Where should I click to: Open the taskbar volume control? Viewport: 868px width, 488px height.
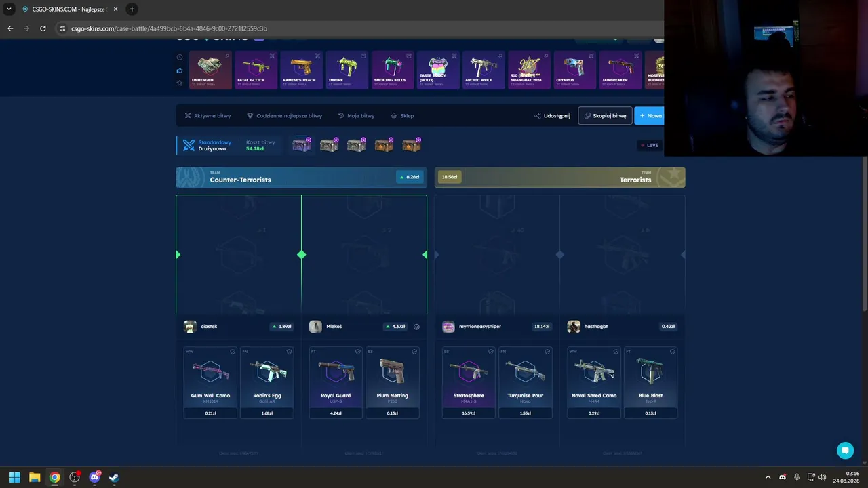pos(823,477)
